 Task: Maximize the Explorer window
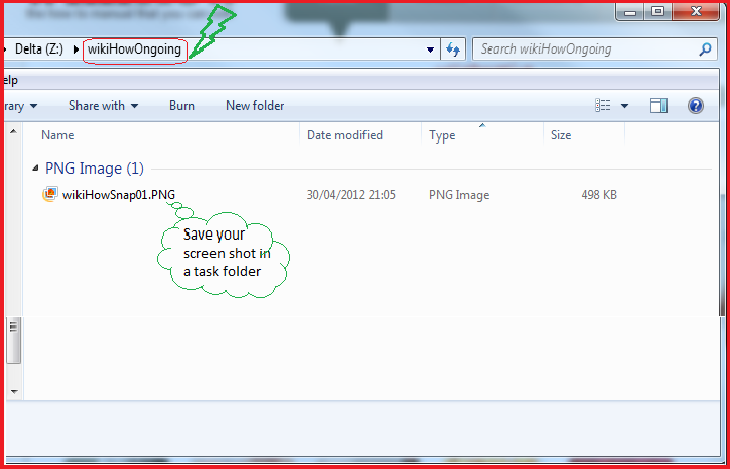coord(657,11)
